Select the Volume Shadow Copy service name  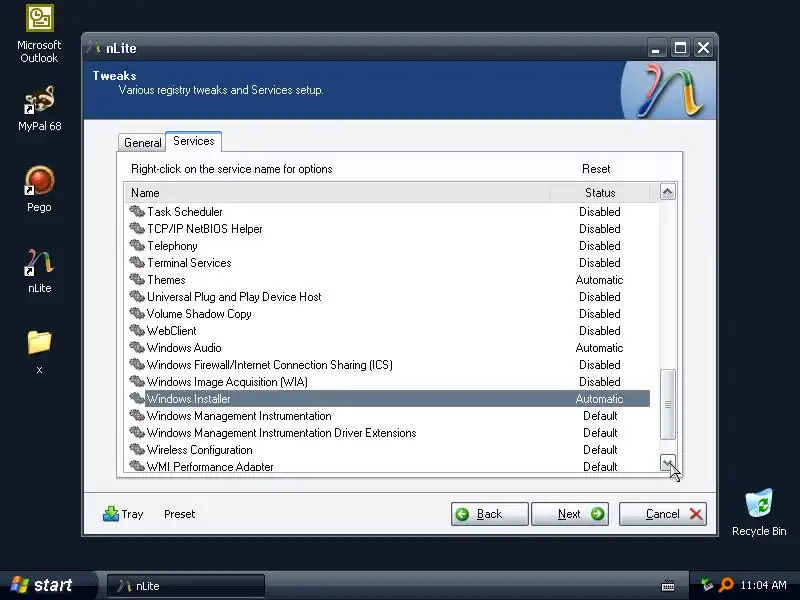click(199, 314)
